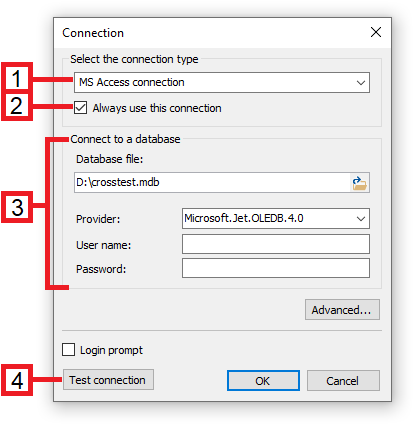This screenshot has width=414, height=426.
Task: Click into the Password field
Action: 276,268
